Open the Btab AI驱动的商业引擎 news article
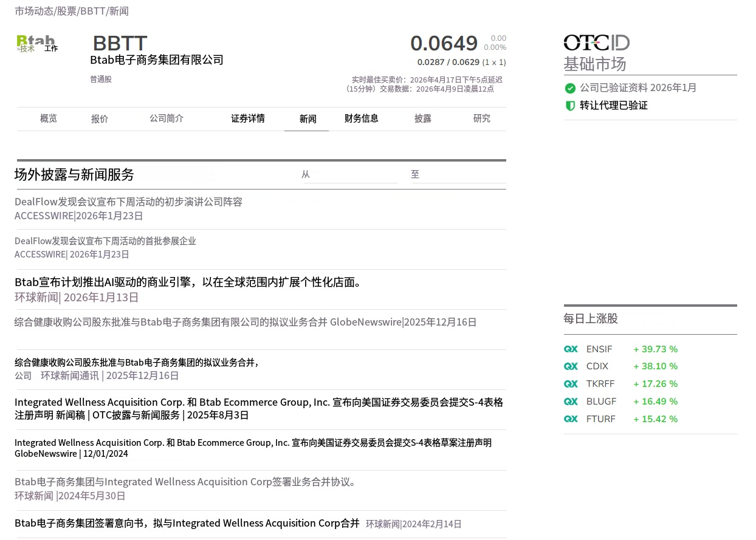Viewport: 756px width, 540px height. click(x=188, y=282)
